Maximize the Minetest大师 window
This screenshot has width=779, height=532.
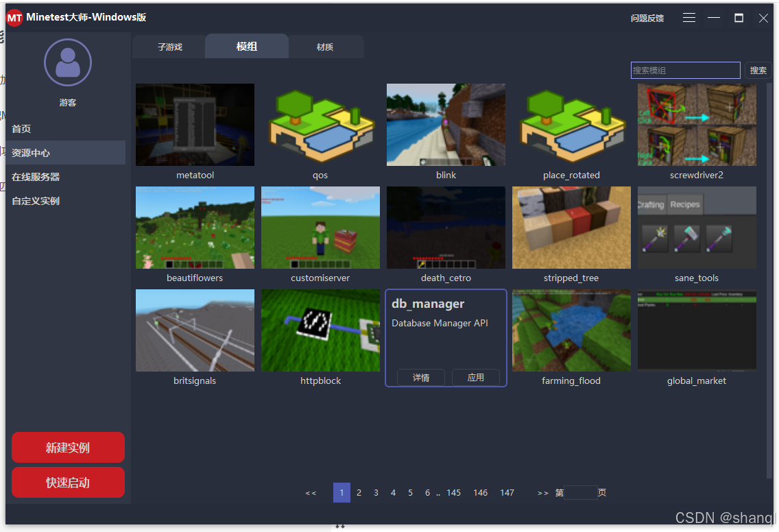pos(739,18)
